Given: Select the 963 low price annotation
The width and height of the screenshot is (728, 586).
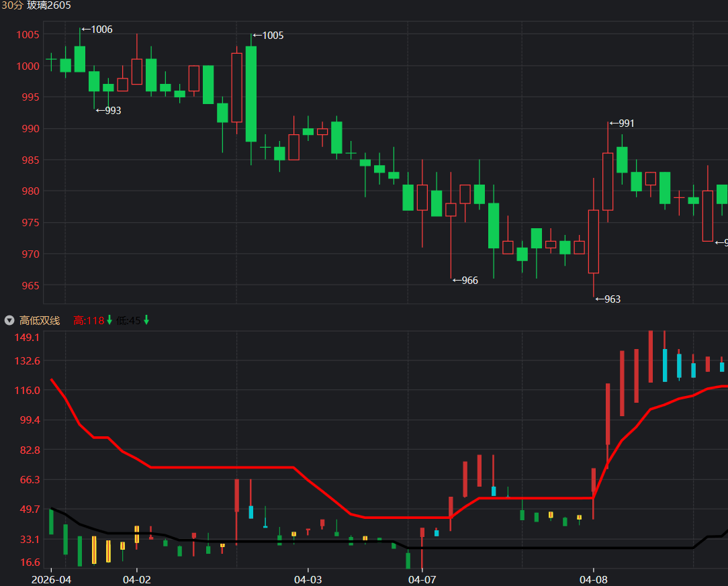Looking at the screenshot, I should pos(608,299).
